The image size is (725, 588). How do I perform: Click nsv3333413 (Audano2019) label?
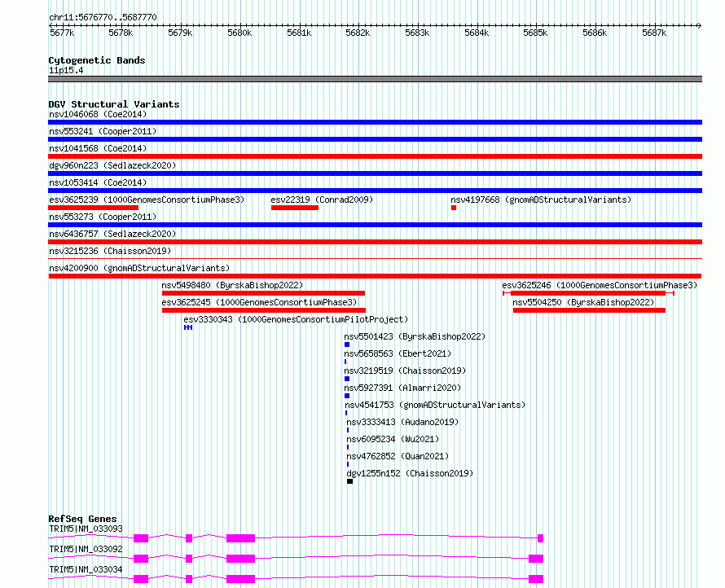pyautogui.click(x=402, y=422)
